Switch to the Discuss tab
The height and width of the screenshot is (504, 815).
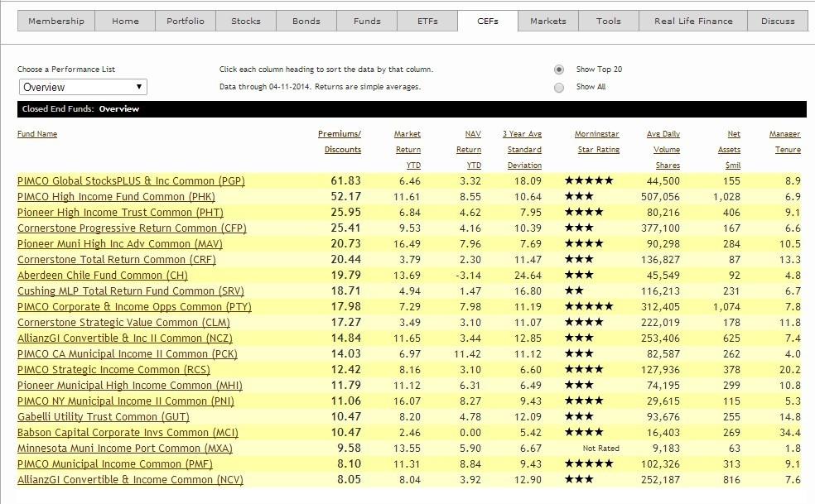pyautogui.click(x=778, y=22)
